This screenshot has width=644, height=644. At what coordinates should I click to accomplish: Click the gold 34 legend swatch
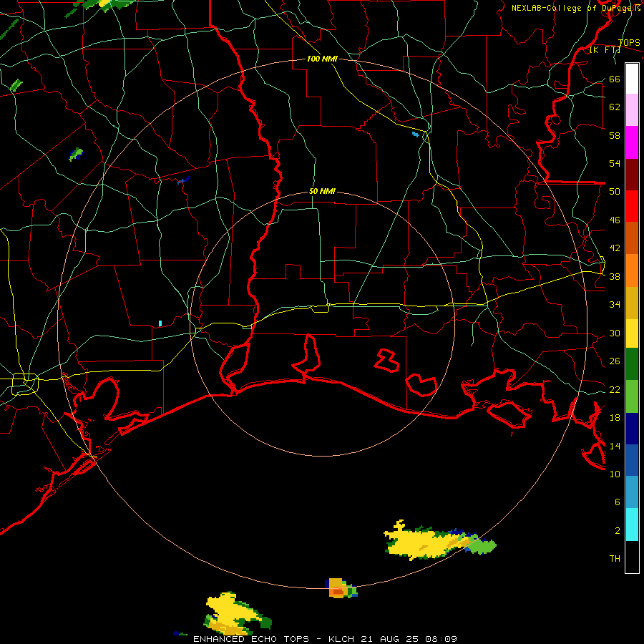(x=632, y=303)
